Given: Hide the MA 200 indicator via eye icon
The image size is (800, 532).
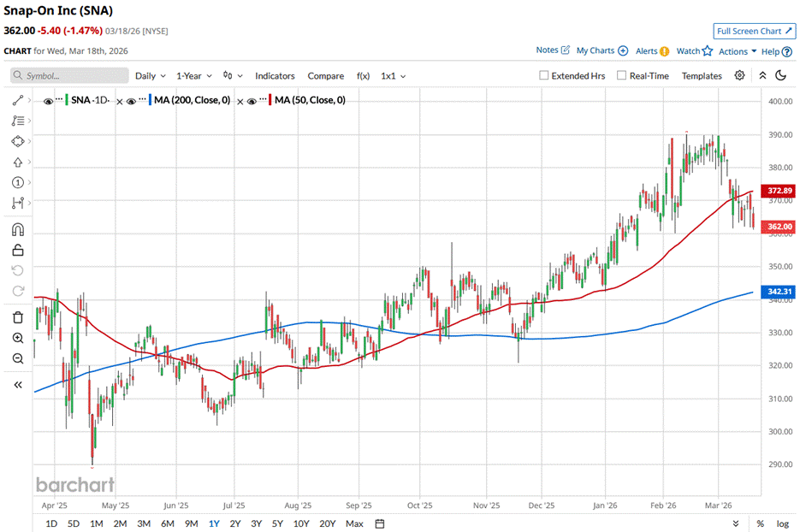Looking at the screenshot, I should point(131,101).
